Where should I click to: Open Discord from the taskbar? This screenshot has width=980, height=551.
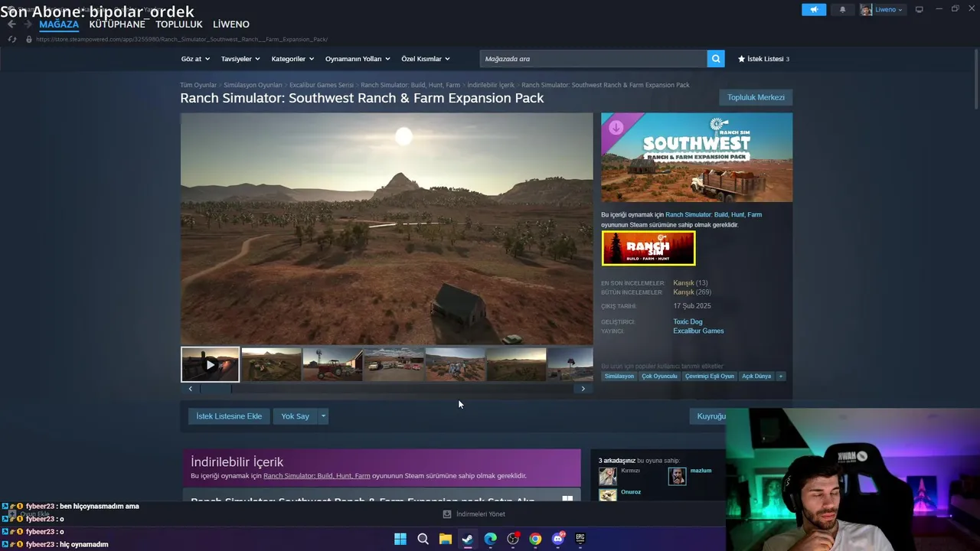pyautogui.click(x=558, y=539)
